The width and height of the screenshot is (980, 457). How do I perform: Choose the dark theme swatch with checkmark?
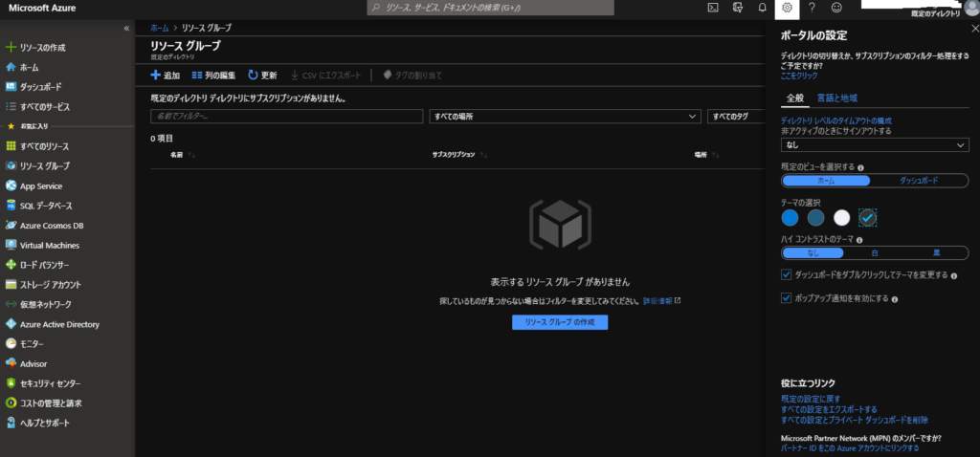click(x=867, y=217)
